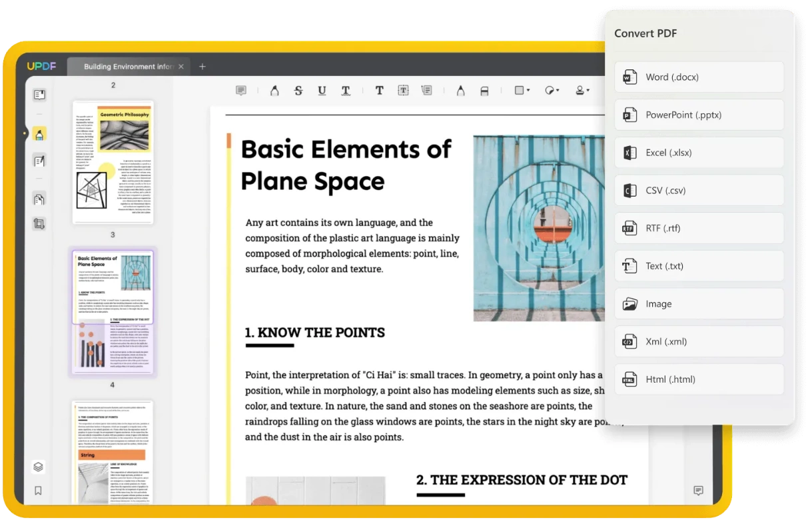Close the Building Environment tab
Image resolution: width=812 pixels, height=522 pixels.
coord(181,67)
